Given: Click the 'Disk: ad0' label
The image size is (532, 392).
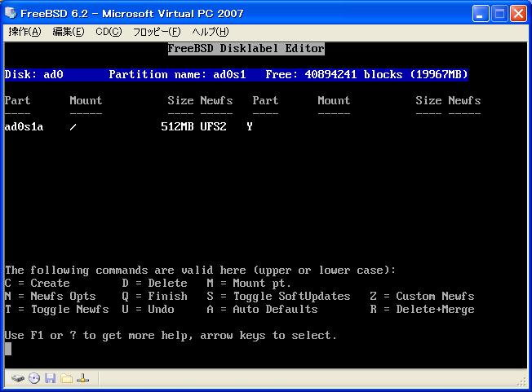Looking at the screenshot, I should click(x=34, y=74).
